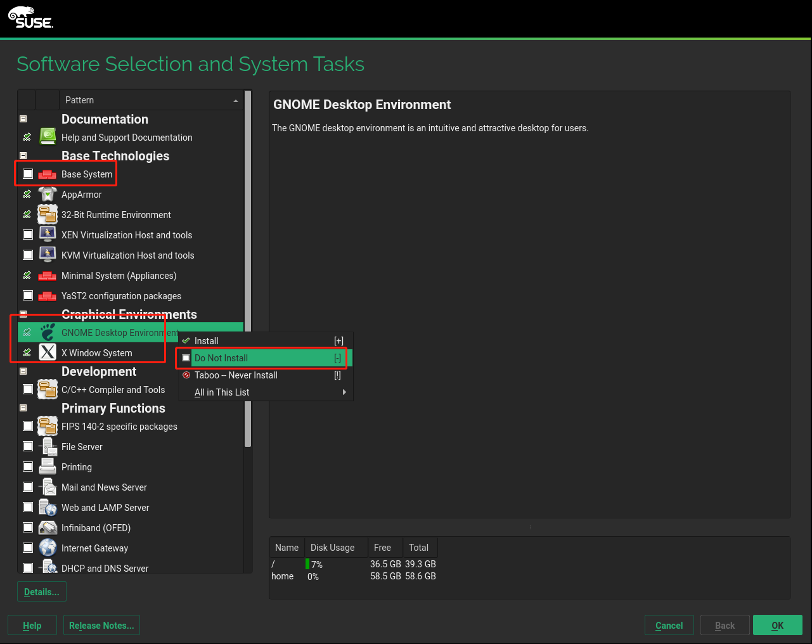
Task: Confirm selection with the OK button
Action: coord(777,625)
